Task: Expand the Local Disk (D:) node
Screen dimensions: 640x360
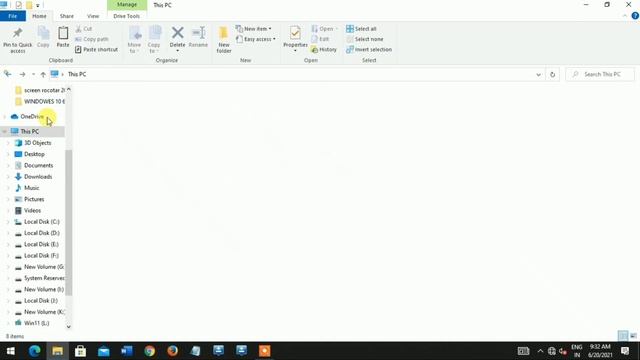Action: 8,233
